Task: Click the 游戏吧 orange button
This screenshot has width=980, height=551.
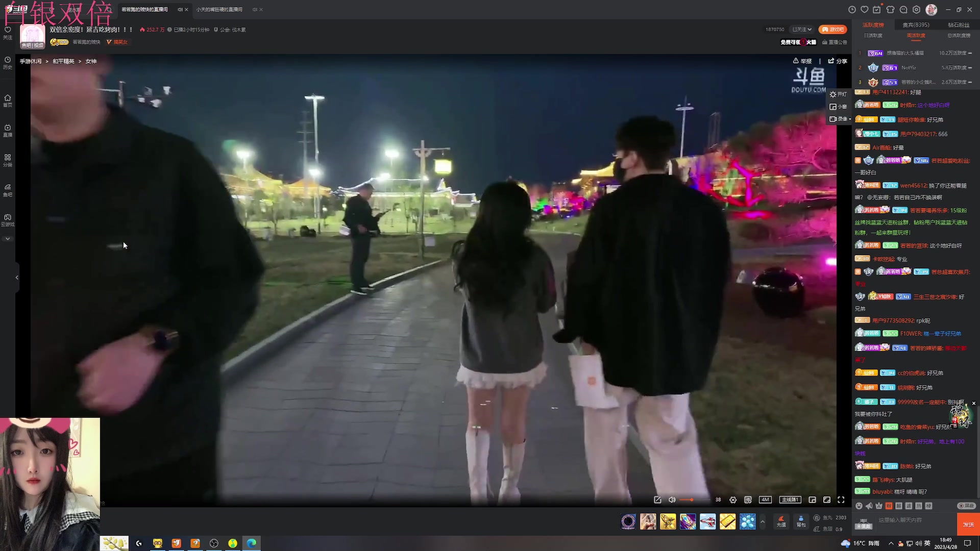Action: [832, 30]
